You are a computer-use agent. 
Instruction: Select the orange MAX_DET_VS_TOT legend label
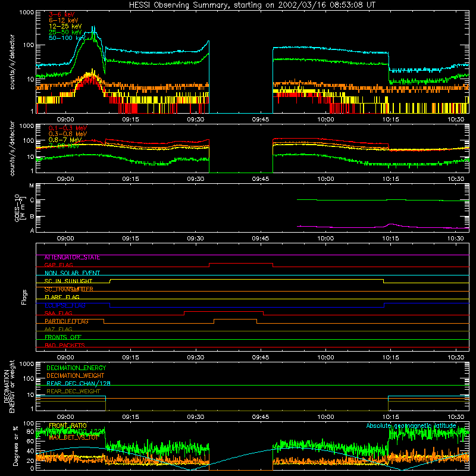point(74,437)
